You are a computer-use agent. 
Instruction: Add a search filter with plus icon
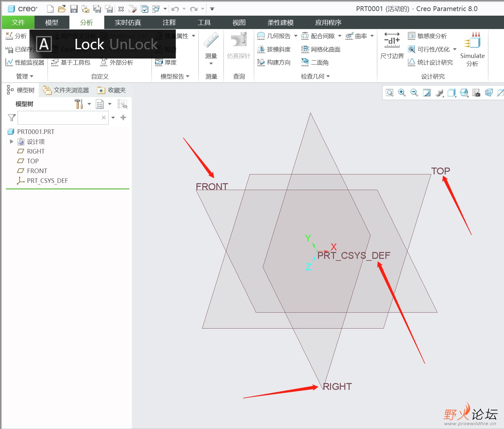[x=123, y=117]
